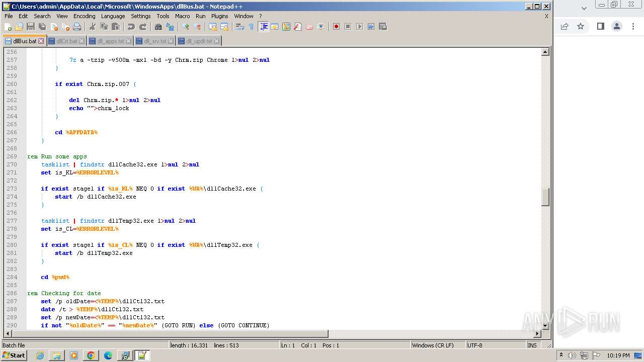Save all files using the toolbar icon
The width and height of the screenshot is (644, 362).
tap(42, 27)
